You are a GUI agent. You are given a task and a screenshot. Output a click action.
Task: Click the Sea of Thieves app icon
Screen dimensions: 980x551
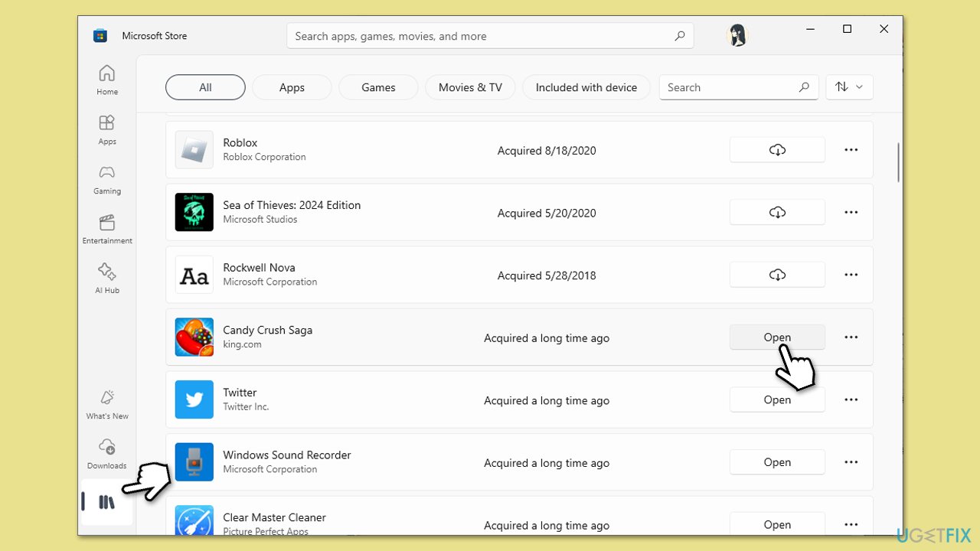(x=194, y=212)
